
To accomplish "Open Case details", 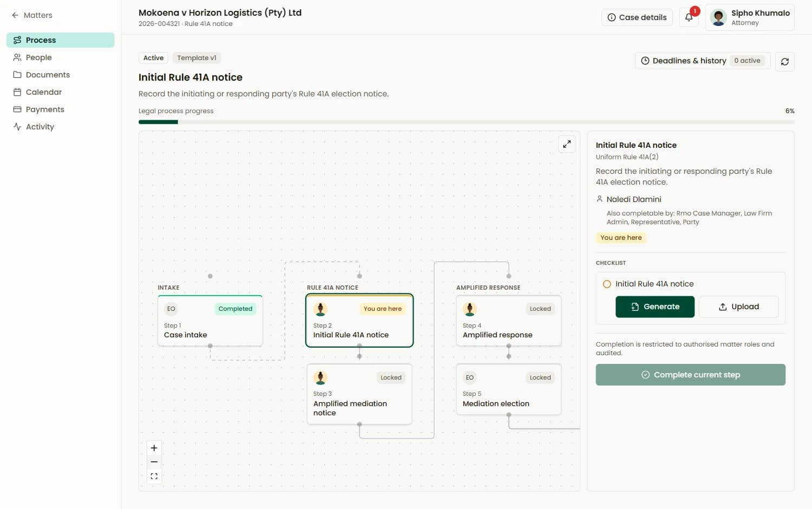I will click(637, 17).
